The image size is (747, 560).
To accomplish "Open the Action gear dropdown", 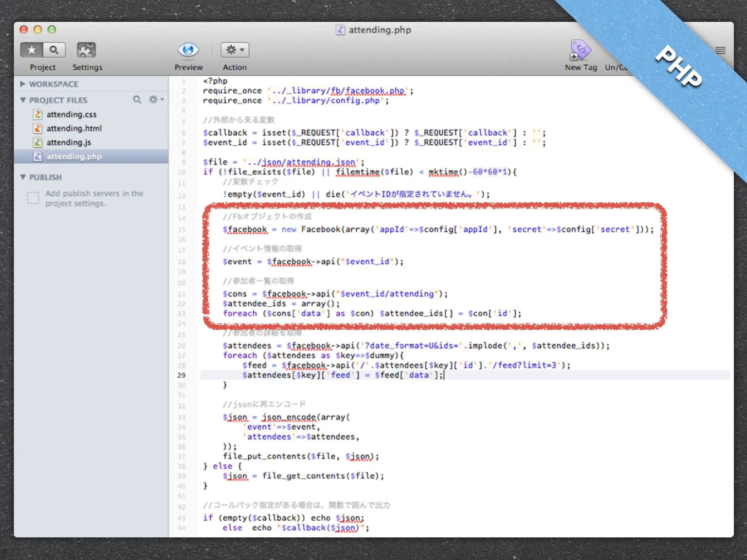I will coord(235,50).
